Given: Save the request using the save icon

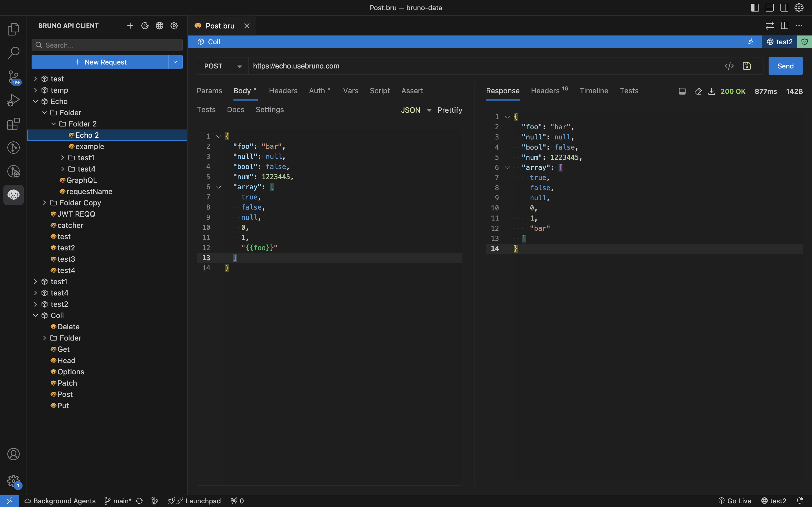Looking at the screenshot, I should [x=747, y=66].
